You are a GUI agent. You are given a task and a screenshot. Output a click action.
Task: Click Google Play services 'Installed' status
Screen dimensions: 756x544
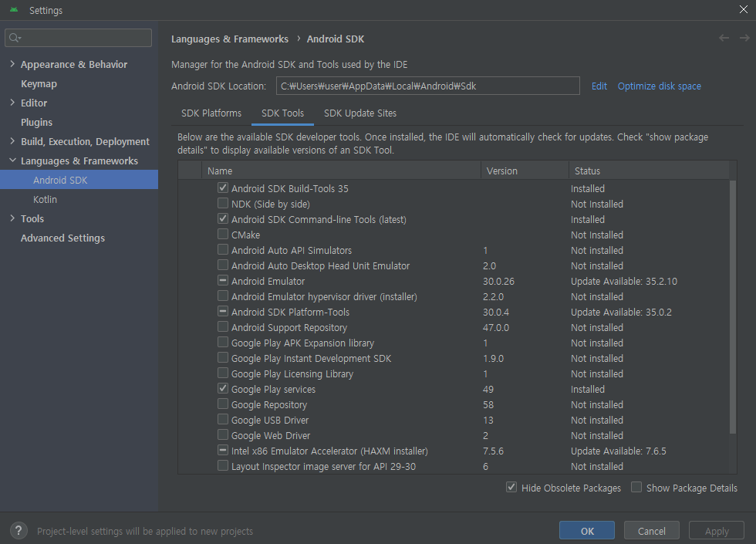[588, 389]
